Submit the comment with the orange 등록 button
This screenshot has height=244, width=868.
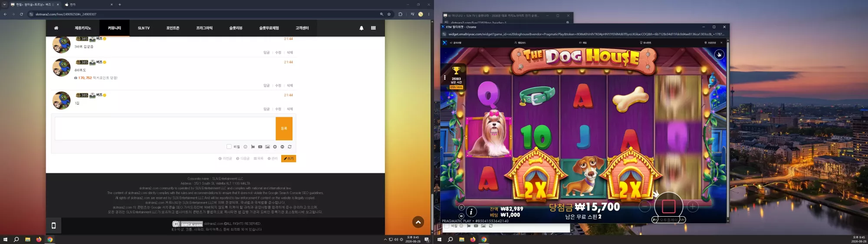284,129
